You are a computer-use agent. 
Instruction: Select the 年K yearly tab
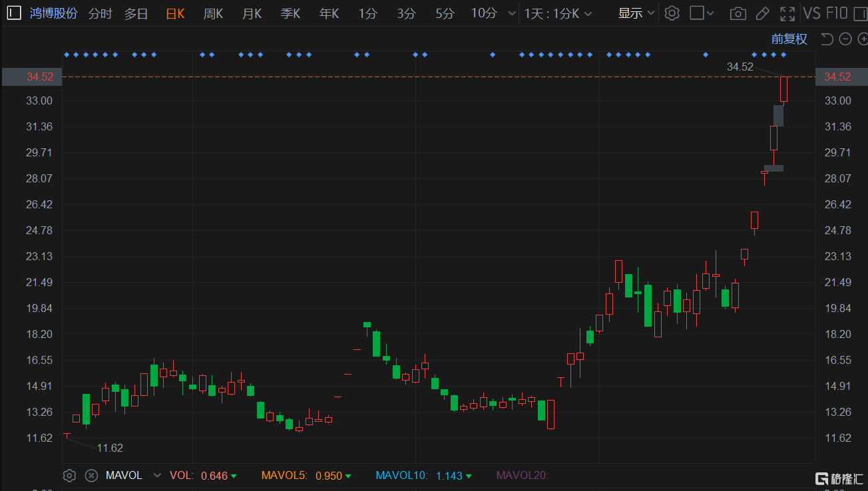tap(329, 13)
